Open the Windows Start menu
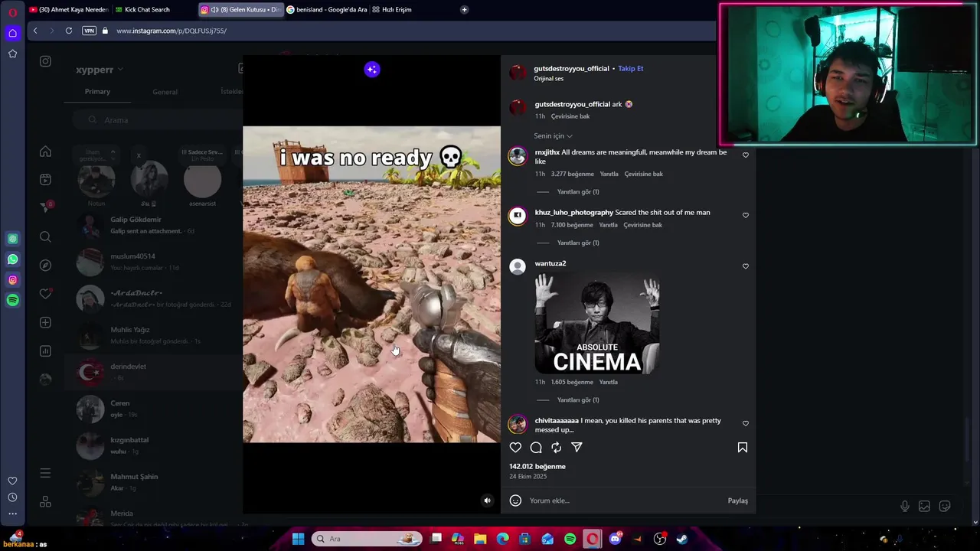Viewport: 980px width, 551px height. point(298,539)
